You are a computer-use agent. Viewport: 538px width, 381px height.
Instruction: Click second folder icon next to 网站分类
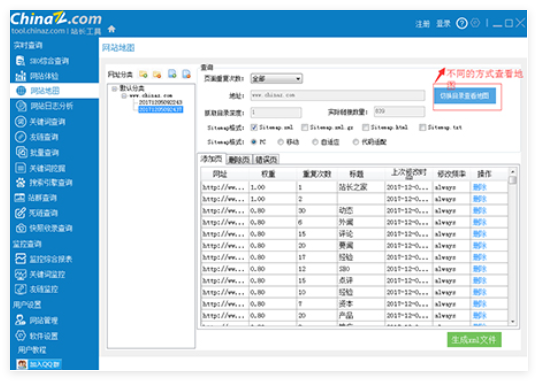click(157, 74)
